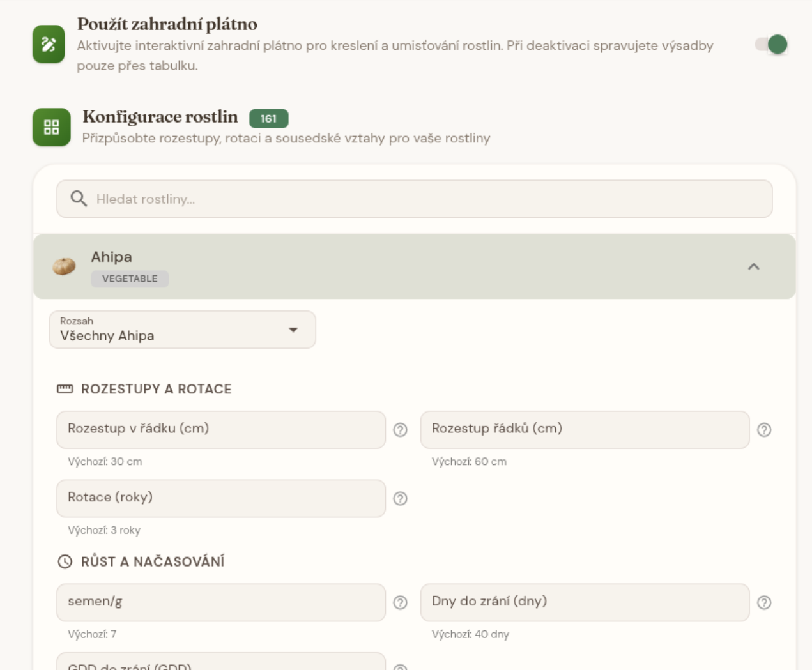Open help for Rozestup v řádku field

click(401, 430)
